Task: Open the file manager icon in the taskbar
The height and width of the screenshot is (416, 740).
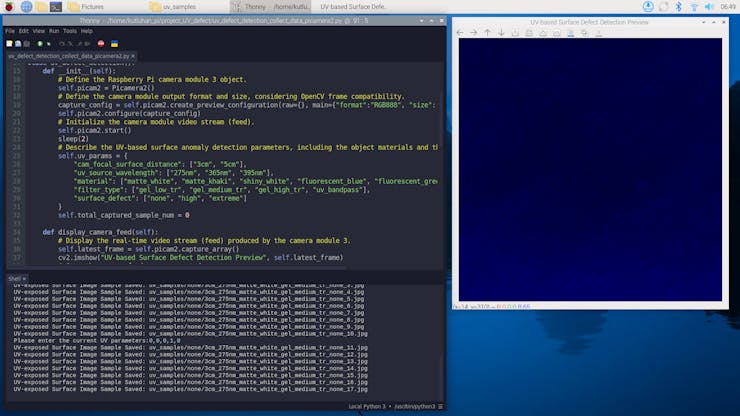Action: point(42,7)
